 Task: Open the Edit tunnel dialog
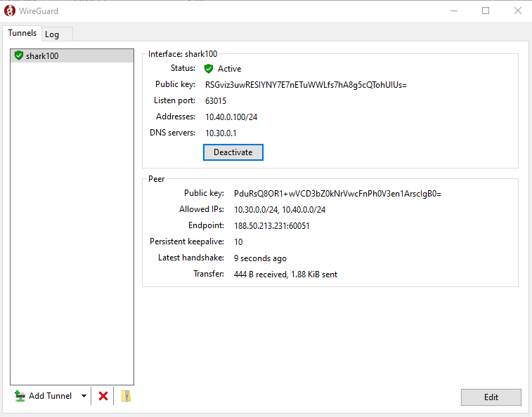(491, 397)
